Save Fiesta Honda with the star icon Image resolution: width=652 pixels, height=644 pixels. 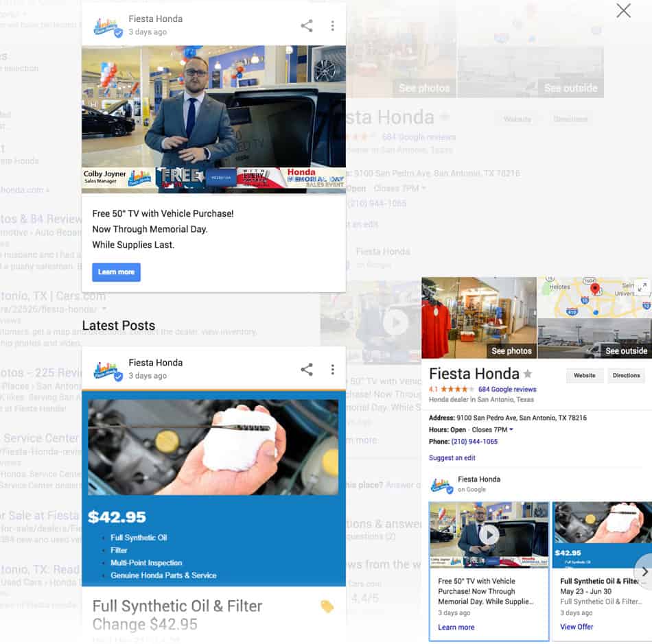coord(528,374)
